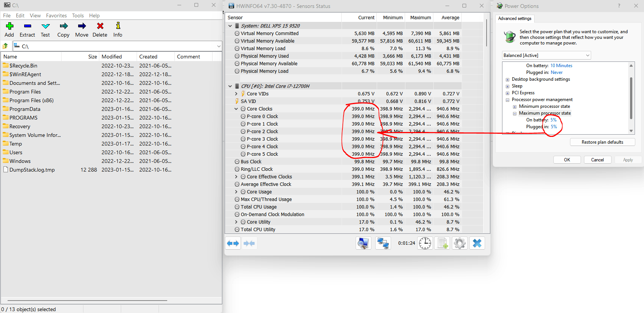Expand the Sleep settings node
Viewport: 644px width, 313px height.
507,86
